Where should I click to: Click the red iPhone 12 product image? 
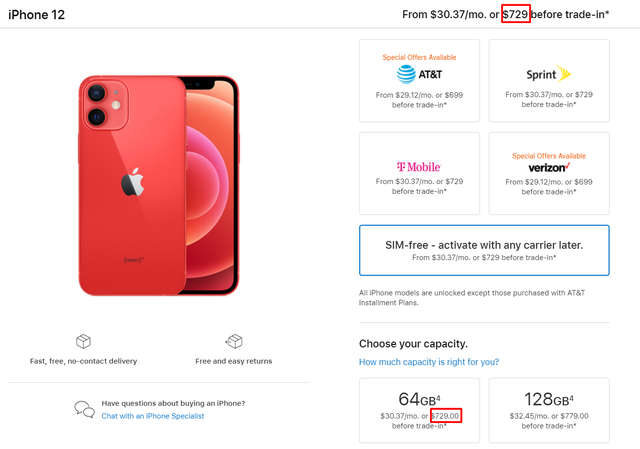click(x=158, y=183)
